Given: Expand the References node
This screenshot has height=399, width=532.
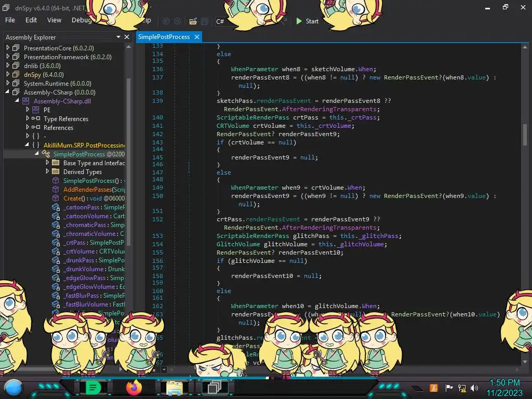Looking at the screenshot, I should click(x=28, y=127).
